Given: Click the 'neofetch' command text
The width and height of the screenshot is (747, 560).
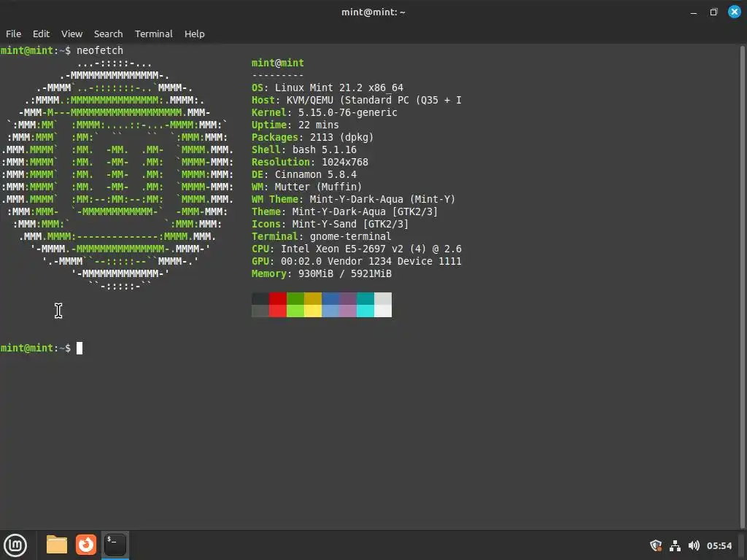Looking at the screenshot, I should [99, 50].
